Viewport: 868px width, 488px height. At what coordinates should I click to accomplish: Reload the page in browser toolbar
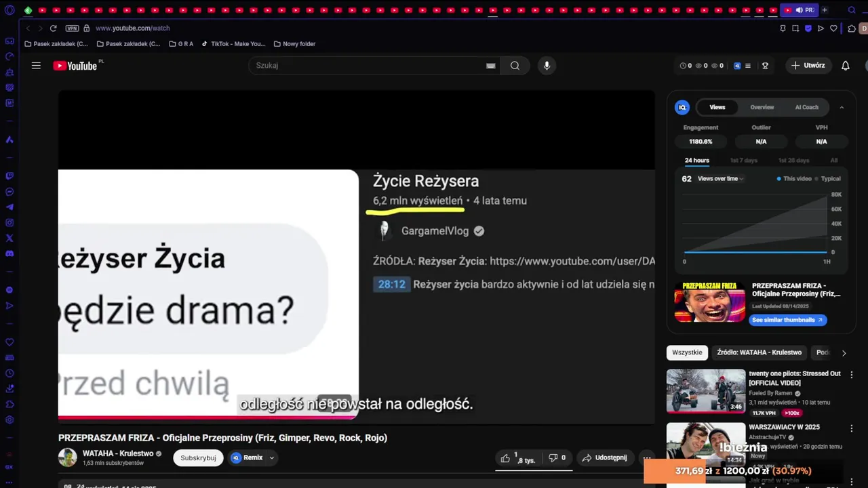point(53,28)
